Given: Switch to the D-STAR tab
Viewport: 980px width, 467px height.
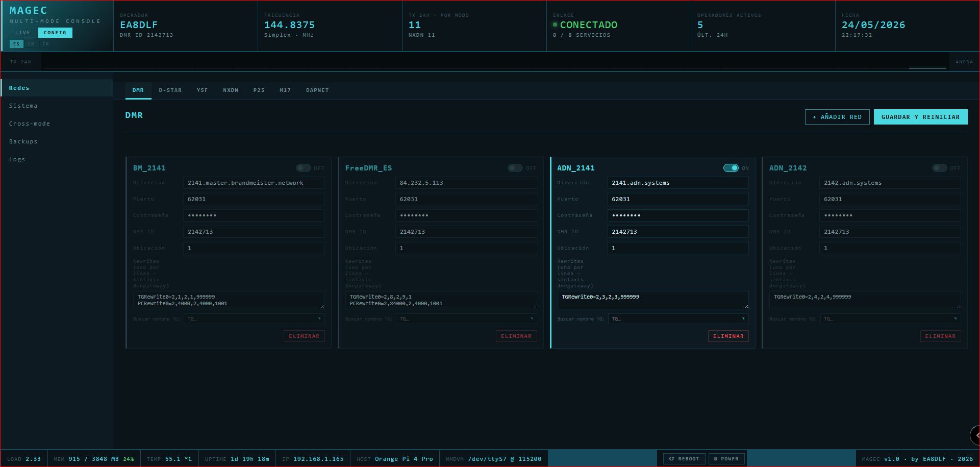Looking at the screenshot, I should coord(170,90).
